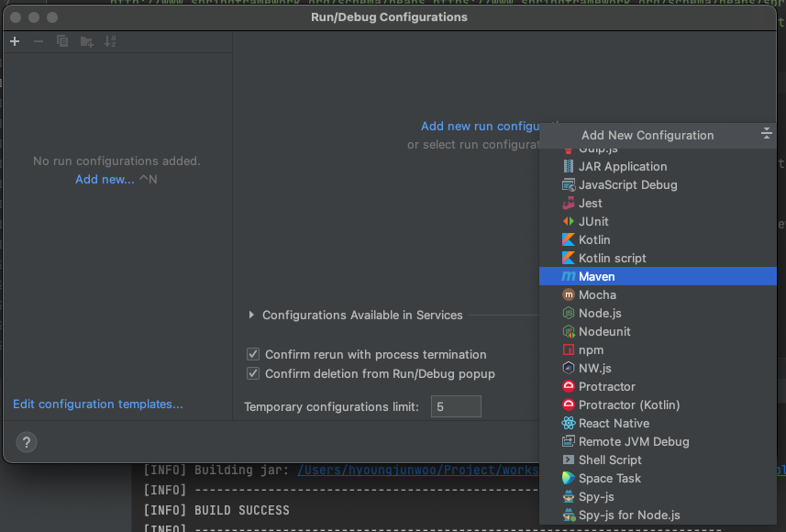Click Temporary configurations limit field

[x=456, y=406]
